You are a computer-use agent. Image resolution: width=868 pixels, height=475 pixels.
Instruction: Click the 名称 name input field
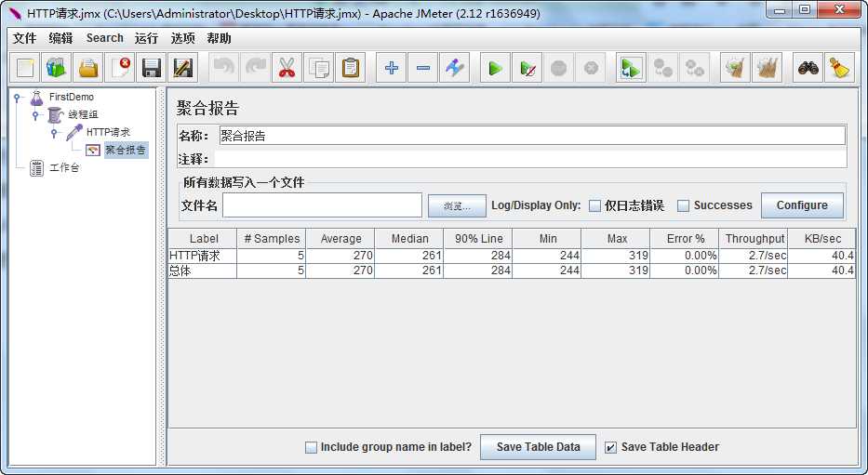tap(532, 136)
